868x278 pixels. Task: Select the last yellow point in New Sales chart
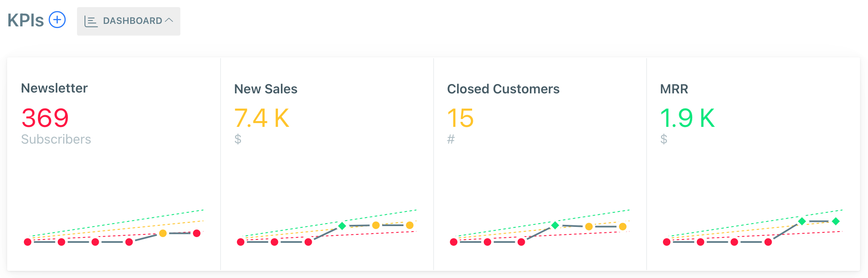click(x=410, y=225)
